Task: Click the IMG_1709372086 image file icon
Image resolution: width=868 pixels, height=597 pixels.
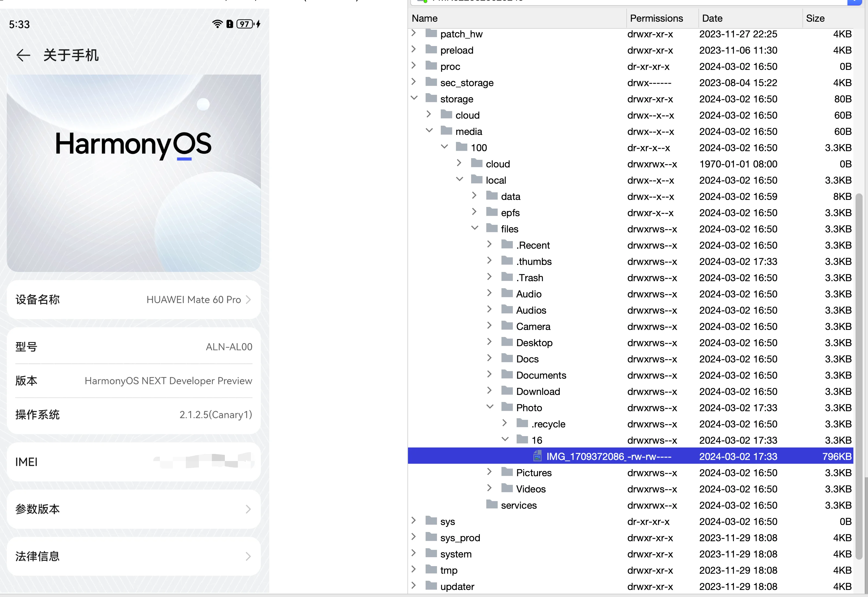Action: [x=537, y=456]
